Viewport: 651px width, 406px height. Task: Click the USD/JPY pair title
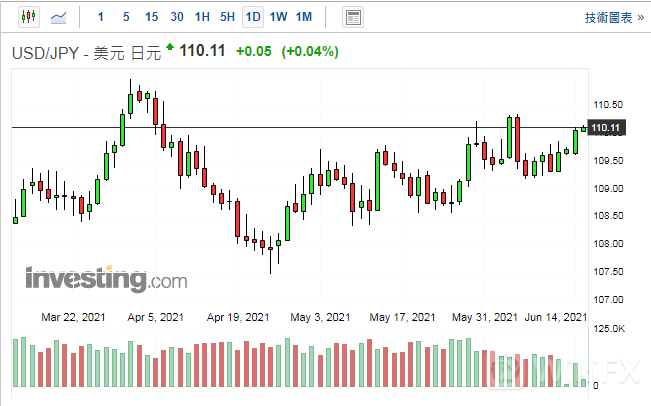coord(47,52)
